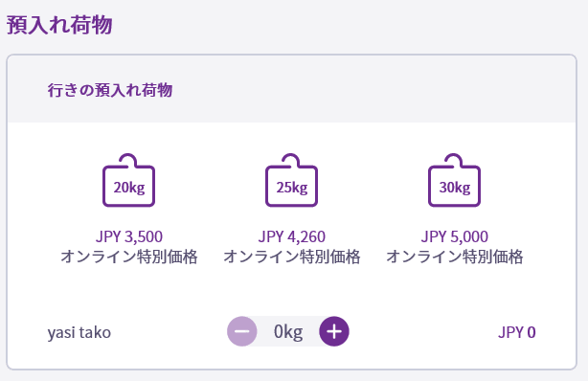Decrease baggage weight with minus button

(x=242, y=331)
